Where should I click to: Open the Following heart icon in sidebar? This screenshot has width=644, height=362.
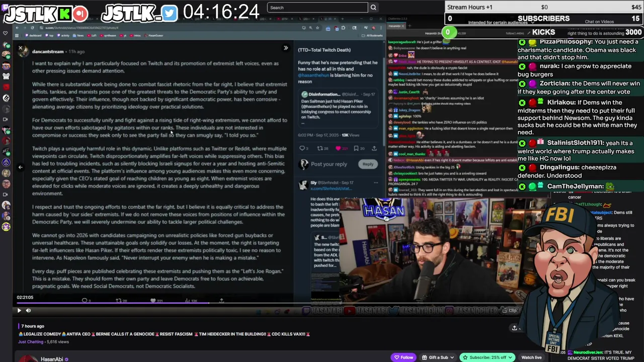click(6, 33)
